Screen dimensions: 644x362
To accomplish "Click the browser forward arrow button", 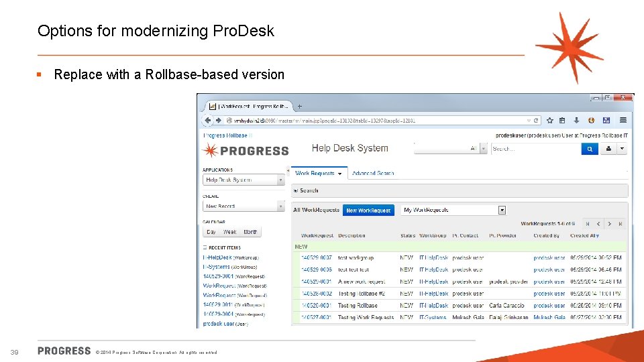I will point(219,121).
